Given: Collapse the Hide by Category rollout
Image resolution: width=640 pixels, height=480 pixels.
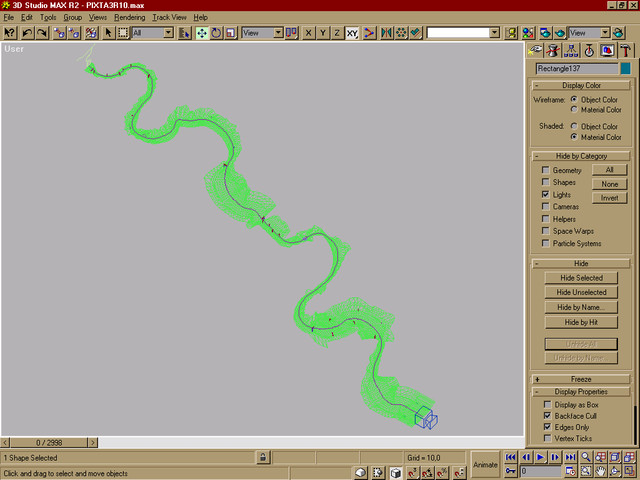Looking at the screenshot, I should click(581, 156).
